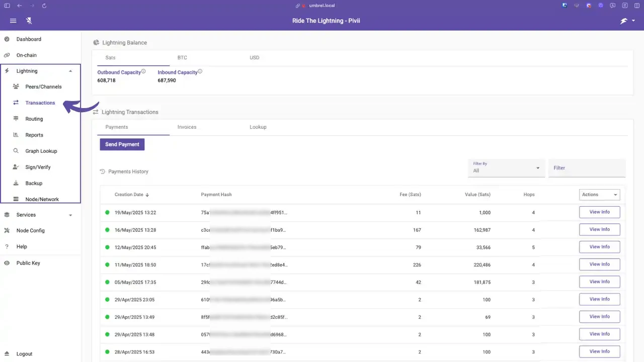The width and height of the screenshot is (644, 362).
Task: Click the browser back arrow
Action: [19, 6]
